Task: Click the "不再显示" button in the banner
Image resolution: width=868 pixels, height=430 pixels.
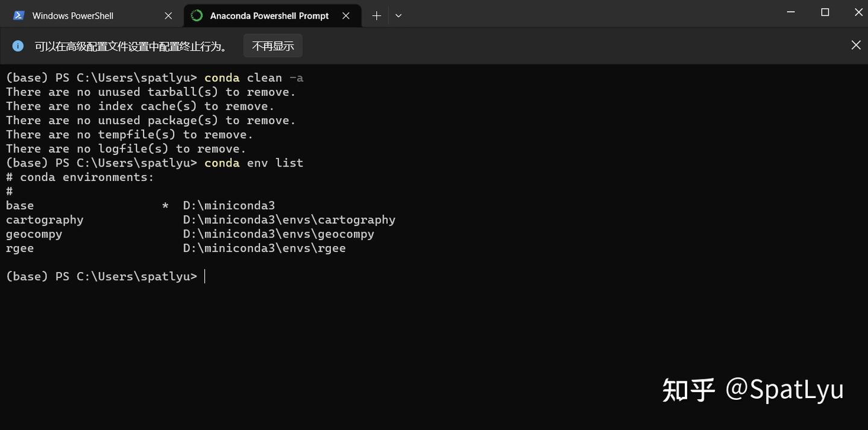Action: pos(272,45)
